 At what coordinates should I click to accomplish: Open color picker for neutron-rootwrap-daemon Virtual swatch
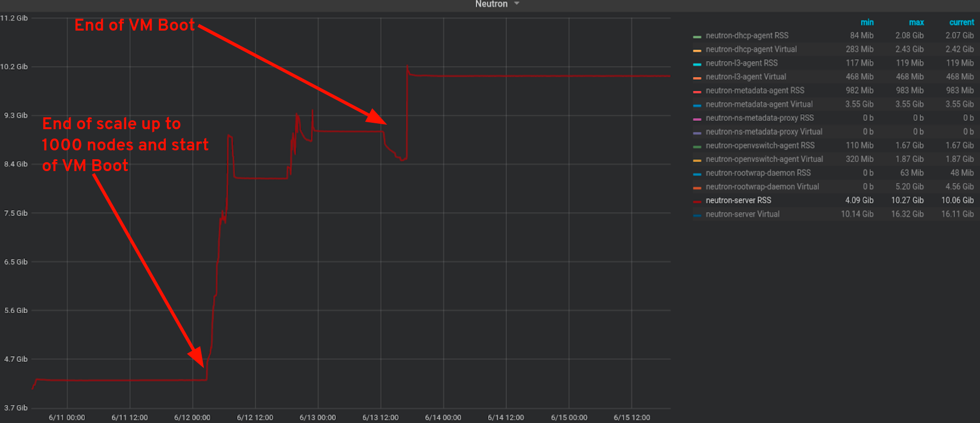697,188
